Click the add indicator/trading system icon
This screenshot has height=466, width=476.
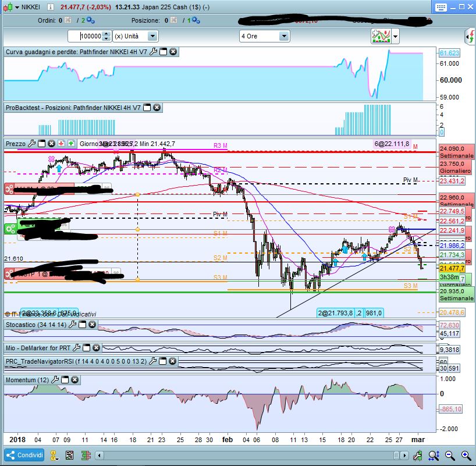pyautogui.click(x=381, y=36)
